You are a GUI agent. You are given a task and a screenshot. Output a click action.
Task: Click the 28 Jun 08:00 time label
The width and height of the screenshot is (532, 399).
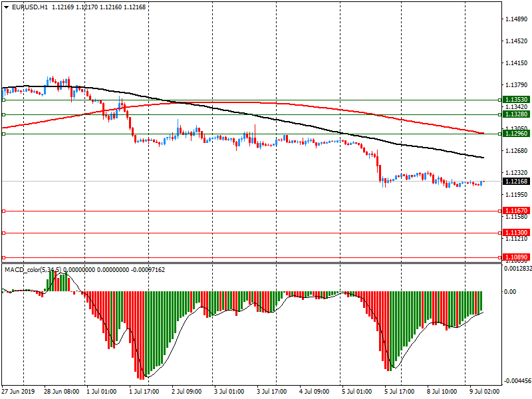pyautogui.click(x=61, y=392)
